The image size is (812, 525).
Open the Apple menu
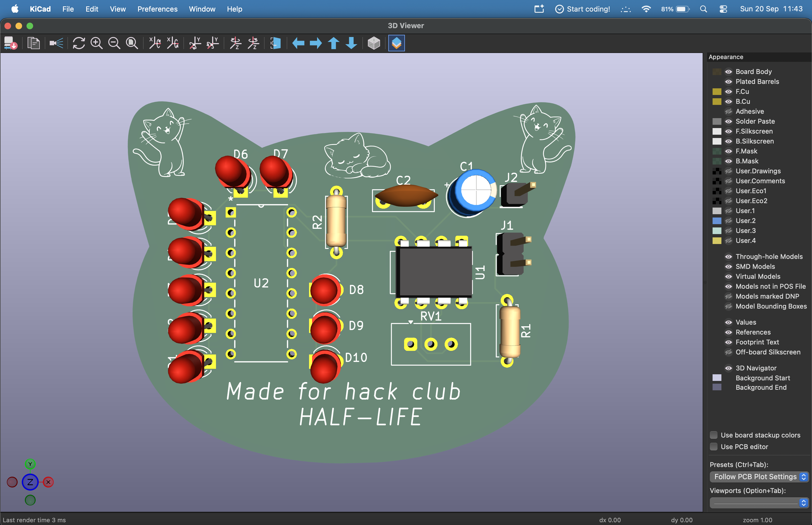click(15, 9)
